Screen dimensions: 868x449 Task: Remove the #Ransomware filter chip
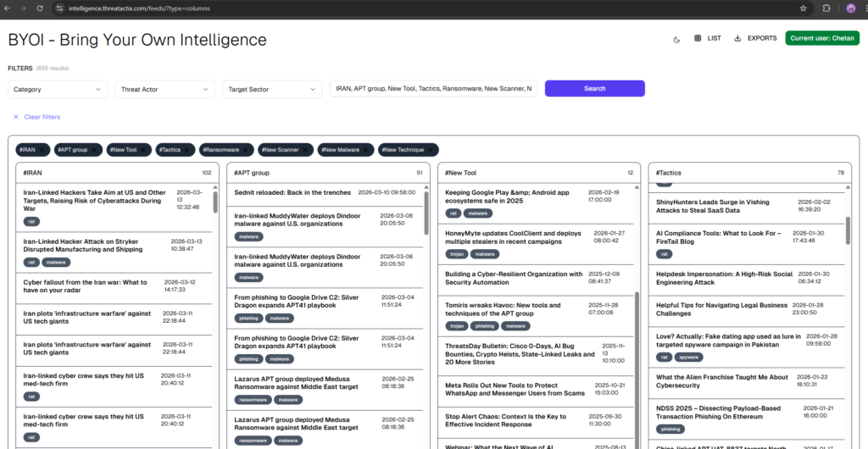pyautogui.click(x=246, y=150)
